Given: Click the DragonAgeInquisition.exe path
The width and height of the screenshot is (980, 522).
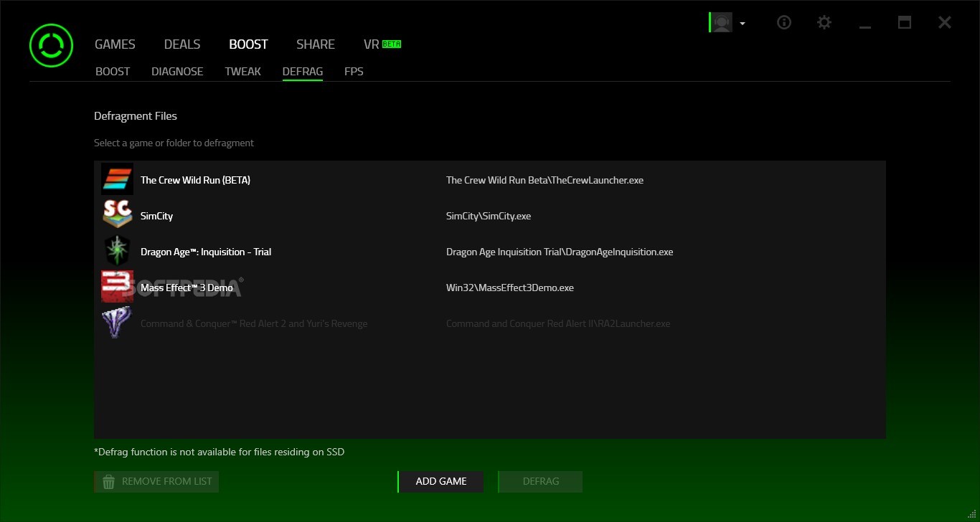Looking at the screenshot, I should pos(560,252).
